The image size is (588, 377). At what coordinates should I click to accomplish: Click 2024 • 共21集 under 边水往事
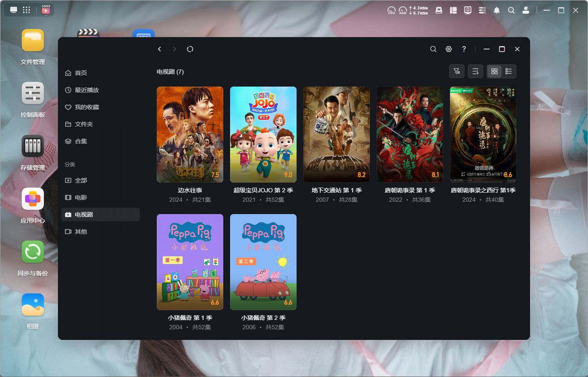click(190, 200)
